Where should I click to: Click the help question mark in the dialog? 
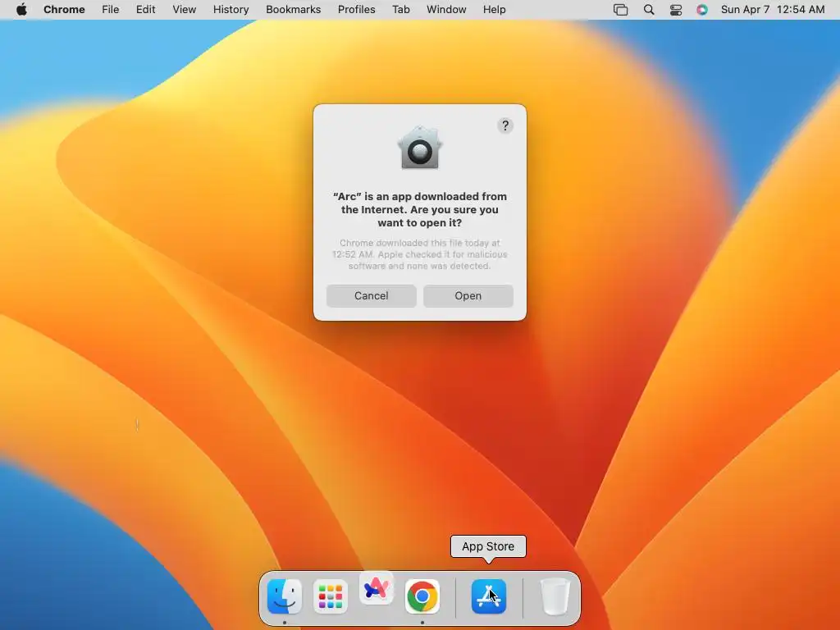pyautogui.click(x=505, y=126)
